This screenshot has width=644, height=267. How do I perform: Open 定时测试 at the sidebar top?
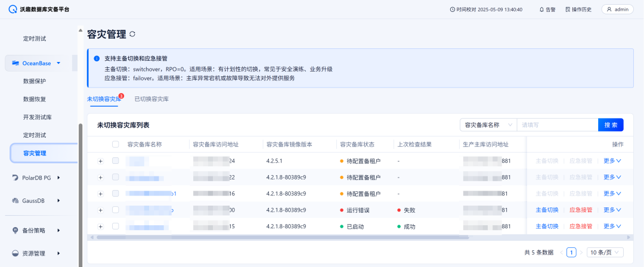coord(35,39)
